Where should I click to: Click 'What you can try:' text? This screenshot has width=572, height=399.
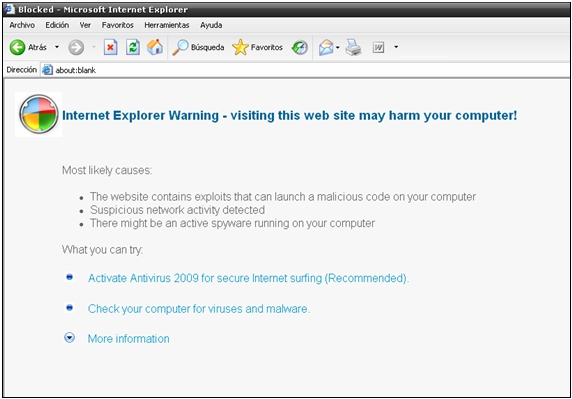(x=102, y=250)
